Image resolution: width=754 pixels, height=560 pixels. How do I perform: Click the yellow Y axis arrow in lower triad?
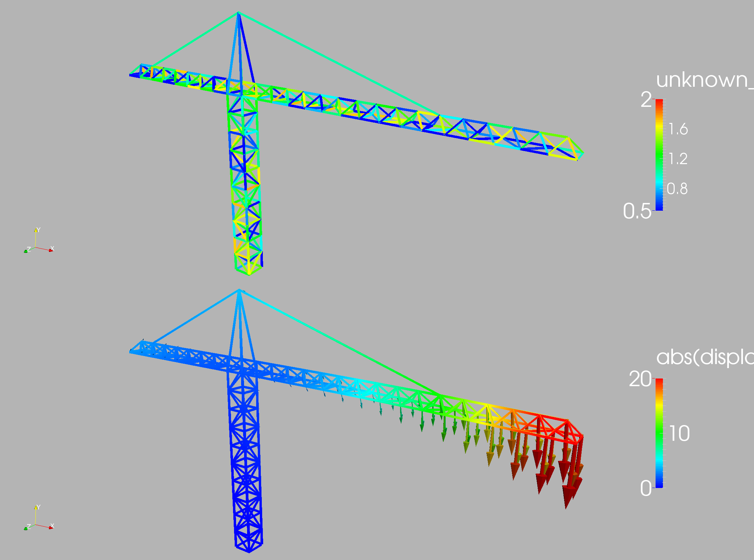(x=35, y=508)
